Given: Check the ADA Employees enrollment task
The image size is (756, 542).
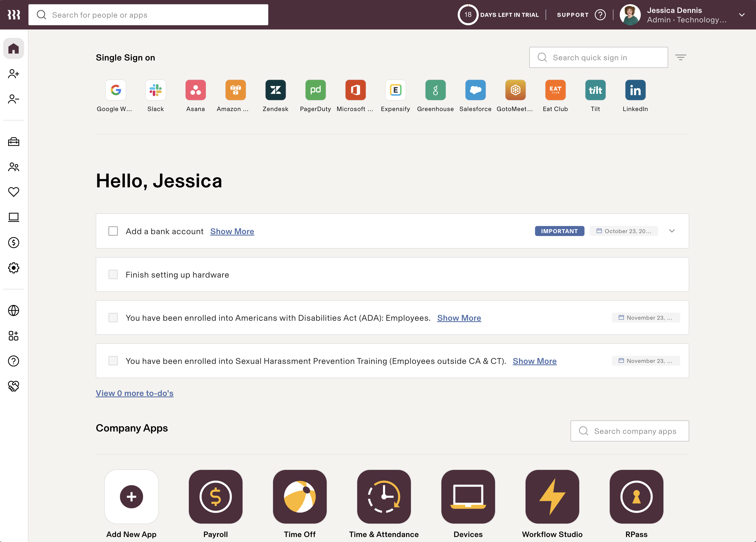Looking at the screenshot, I should pos(113,317).
